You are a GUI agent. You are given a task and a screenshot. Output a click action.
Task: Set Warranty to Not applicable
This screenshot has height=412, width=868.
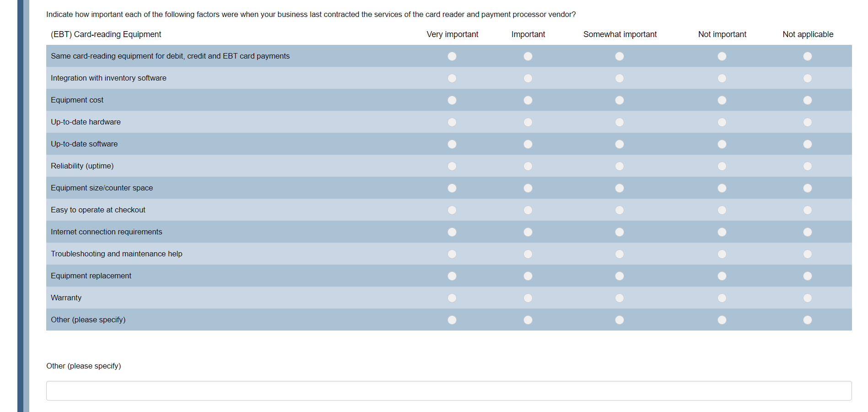pyautogui.click(x=808, y=298)
